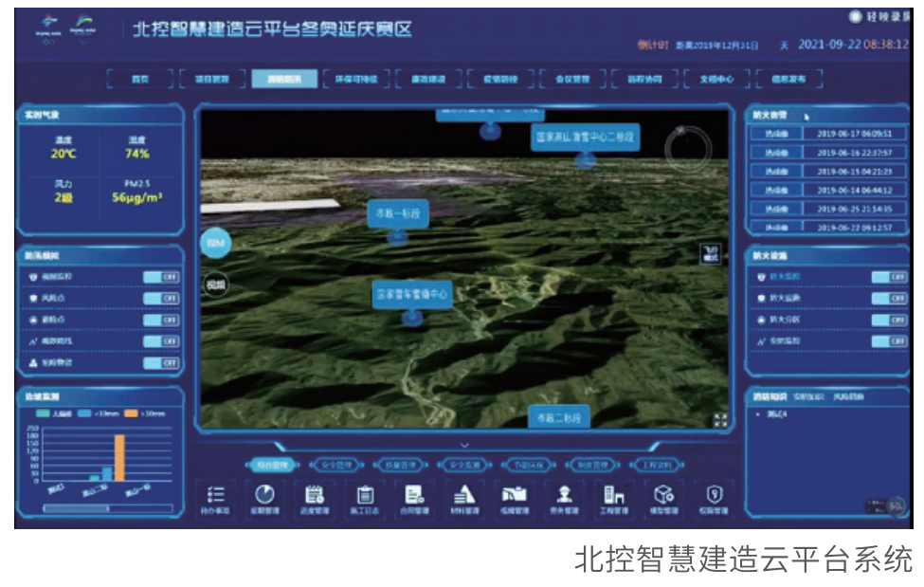The width and height of the screenshot is (924, 587).
Task: Open 信息发布 tab
Action: (x=789, y=79)
